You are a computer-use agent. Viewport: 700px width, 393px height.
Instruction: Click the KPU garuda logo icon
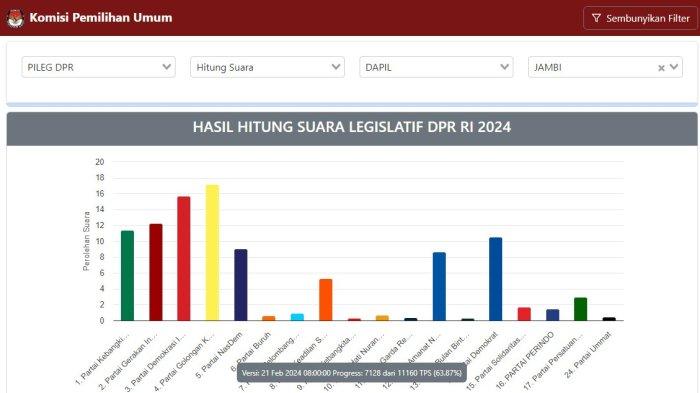15,18
